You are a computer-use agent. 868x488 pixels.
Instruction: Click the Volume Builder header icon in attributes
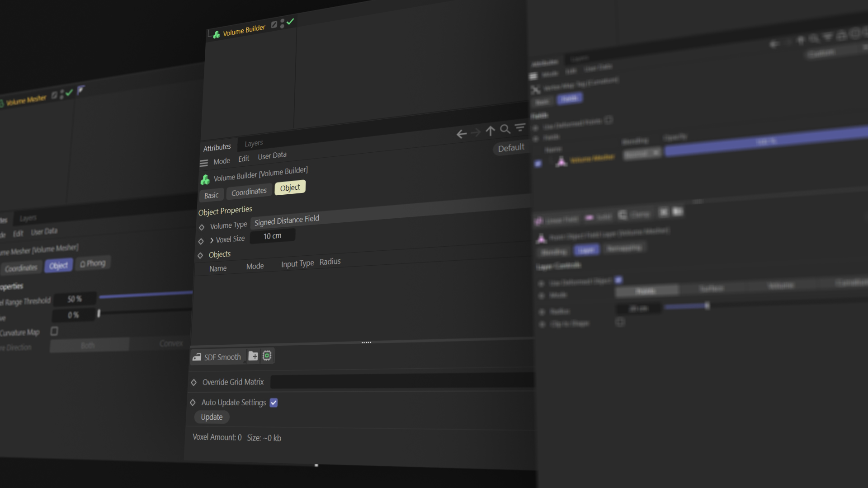tap(205, 180)
